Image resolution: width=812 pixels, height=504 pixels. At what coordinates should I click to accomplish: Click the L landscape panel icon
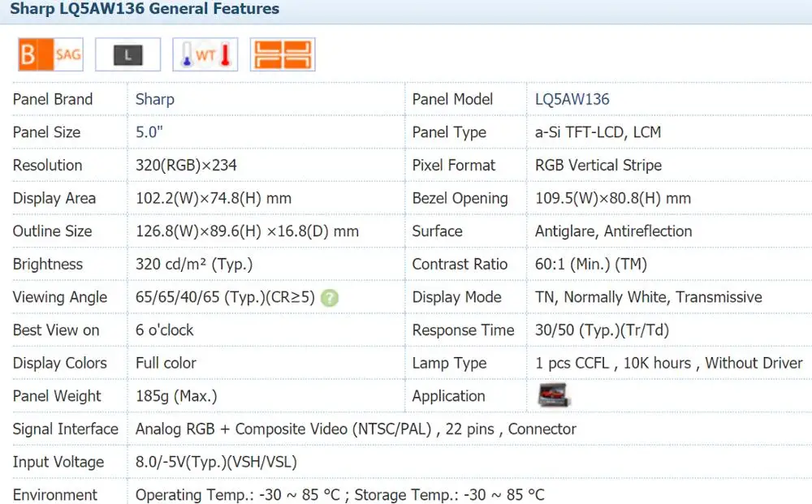click(128, 54)
